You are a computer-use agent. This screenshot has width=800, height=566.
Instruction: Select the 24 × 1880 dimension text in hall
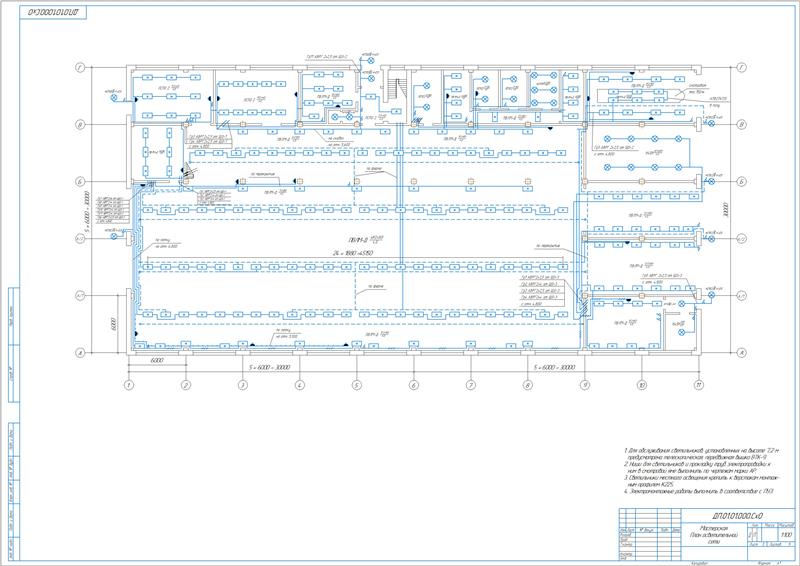click(x=353, y=253)
